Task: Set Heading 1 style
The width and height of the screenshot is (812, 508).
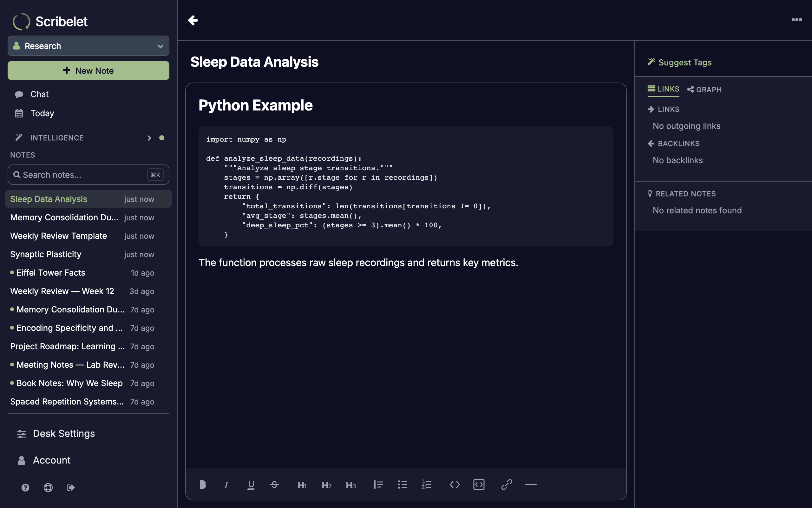Action: (x=302, y=485)
